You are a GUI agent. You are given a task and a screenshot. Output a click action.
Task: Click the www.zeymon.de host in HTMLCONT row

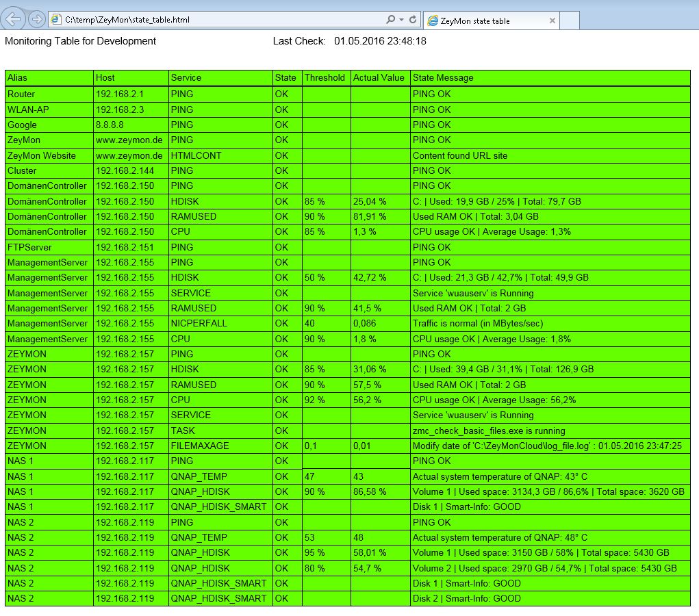click(129, 156)
